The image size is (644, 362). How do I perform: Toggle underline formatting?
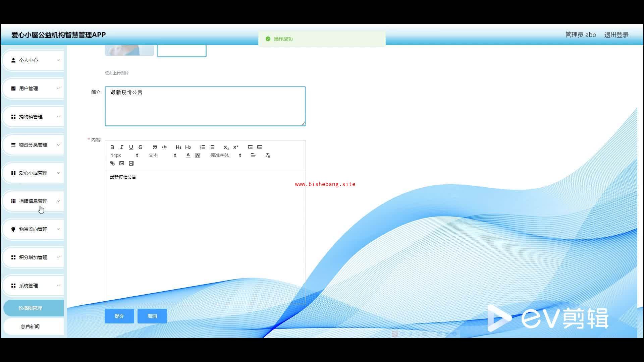click(131, 147)
